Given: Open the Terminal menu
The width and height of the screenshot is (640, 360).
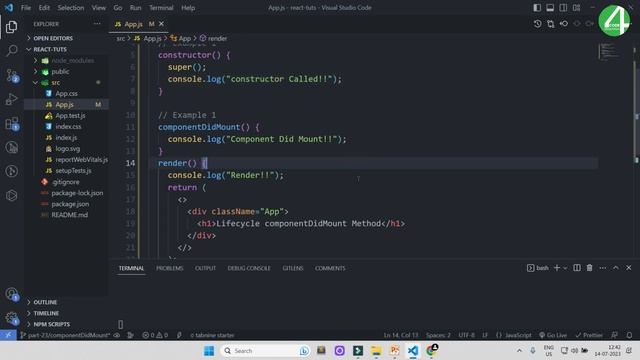Looking at the screenshot, I should (x=161, y=8).
